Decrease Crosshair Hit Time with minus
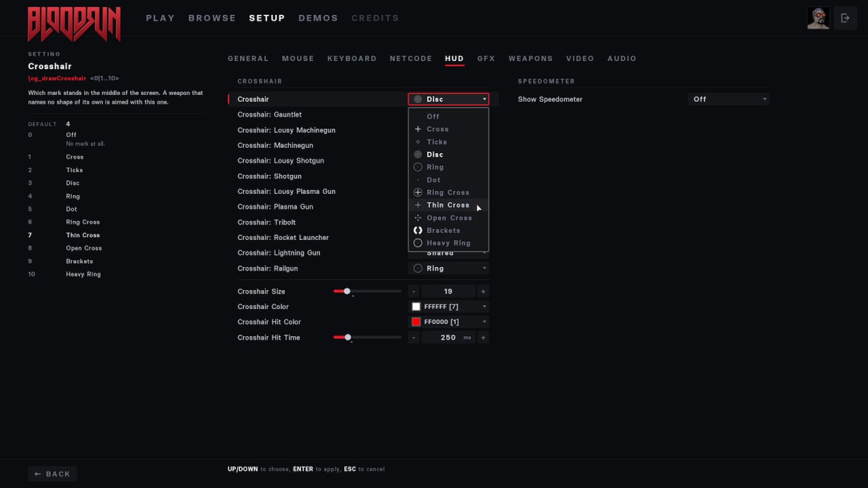Image resolution: width=868 pixels, height=488 pixels. [414, 338]
